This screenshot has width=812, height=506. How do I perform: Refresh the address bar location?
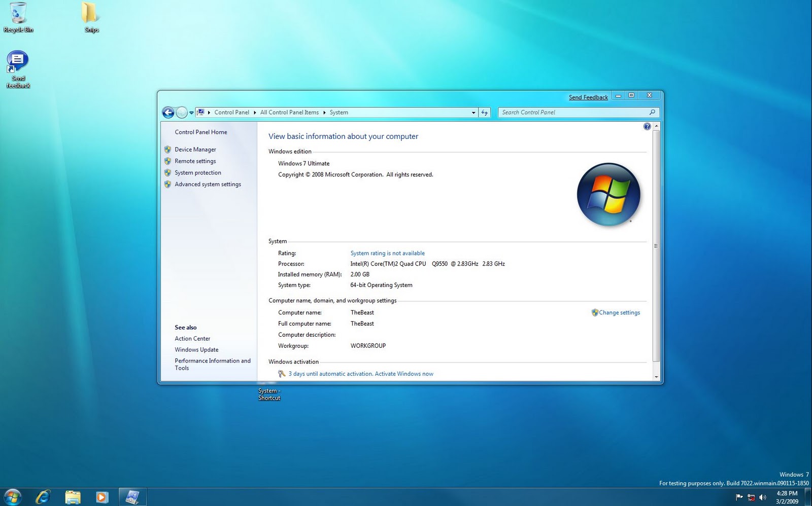coord(485,113)
